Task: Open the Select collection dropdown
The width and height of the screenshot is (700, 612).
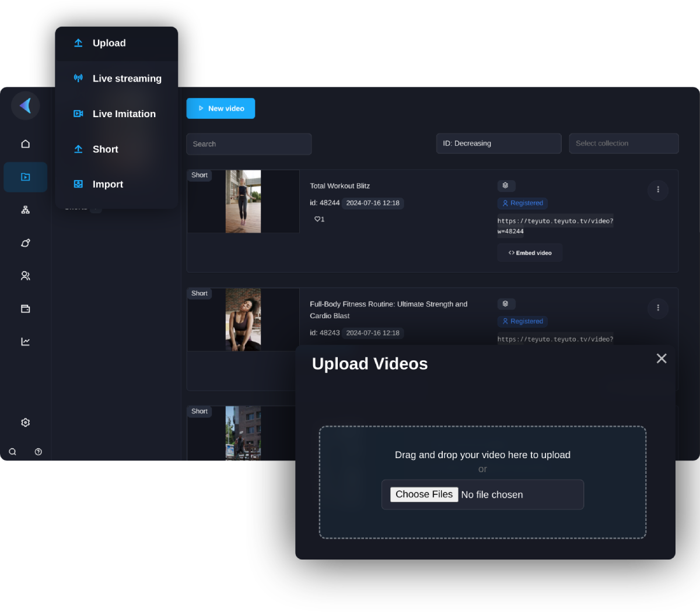Action: 624,143
